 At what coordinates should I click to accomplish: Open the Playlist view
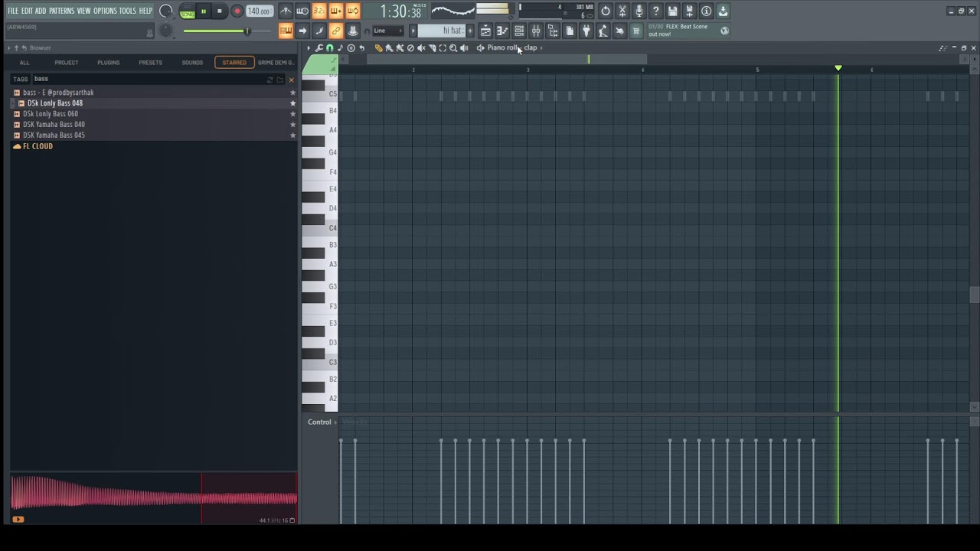485,31
